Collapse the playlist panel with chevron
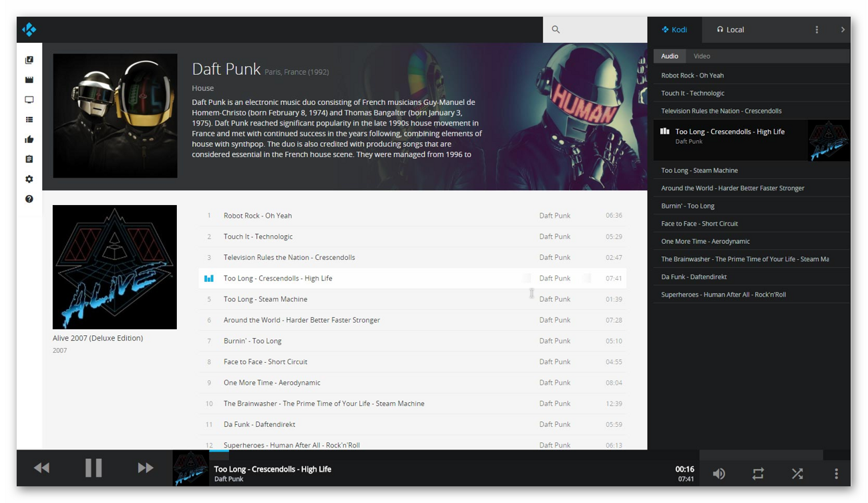Screen dimensions: 868x503 pyautogui.click(x=843, y=29)
